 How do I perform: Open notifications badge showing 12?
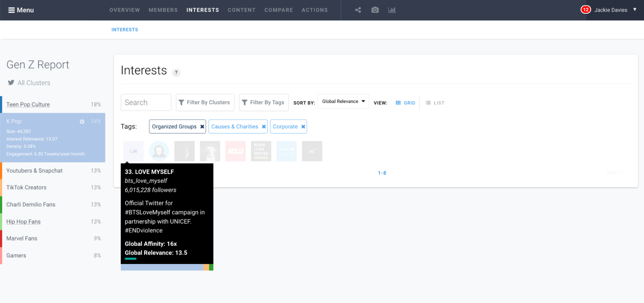click(x=586, y=10)
